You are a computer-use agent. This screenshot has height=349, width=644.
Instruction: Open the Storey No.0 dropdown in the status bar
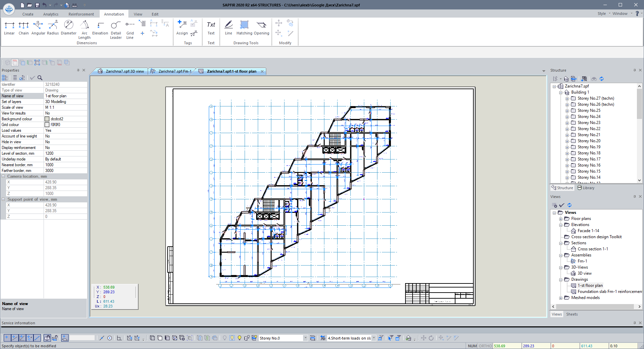[305, 338]
